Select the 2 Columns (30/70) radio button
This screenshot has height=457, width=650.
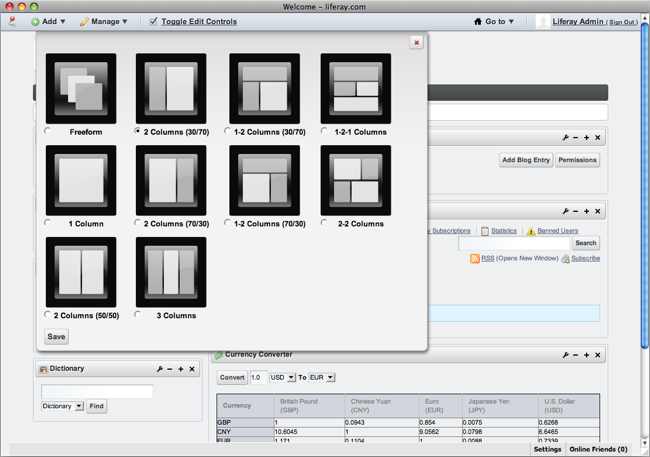(x=138, y=131)
